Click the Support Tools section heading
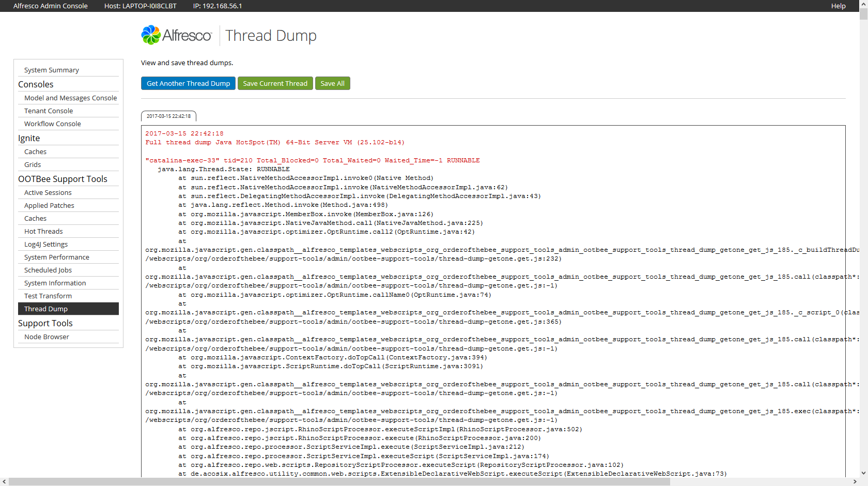This screenshot has width=868, height=486. pyautogui.click(x=45, y=323)
